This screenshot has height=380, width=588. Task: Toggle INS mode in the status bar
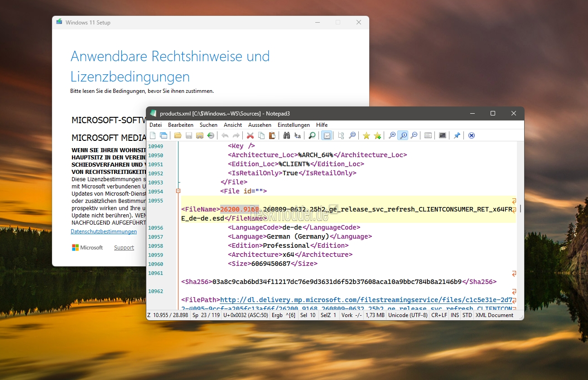tap(454, 315)
